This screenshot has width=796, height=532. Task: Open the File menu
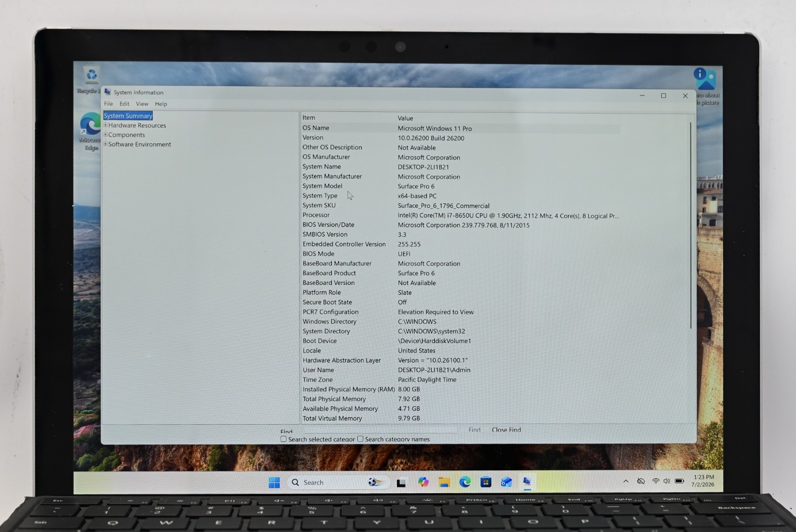pos(108,104)
